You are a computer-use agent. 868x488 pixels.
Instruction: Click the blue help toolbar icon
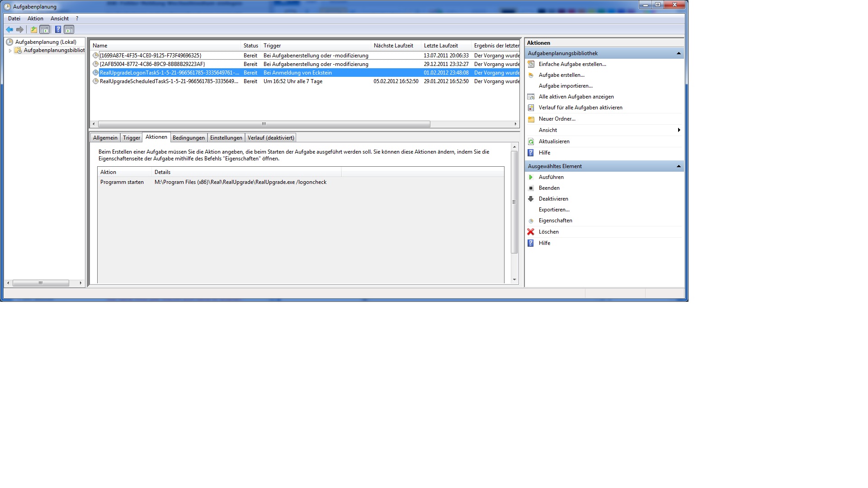[58, 30]
